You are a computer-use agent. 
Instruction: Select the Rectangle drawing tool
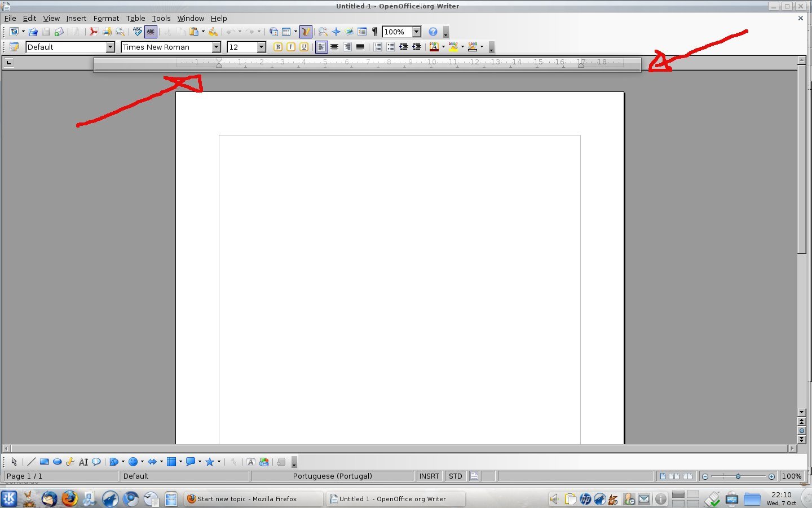click(44, 462)
